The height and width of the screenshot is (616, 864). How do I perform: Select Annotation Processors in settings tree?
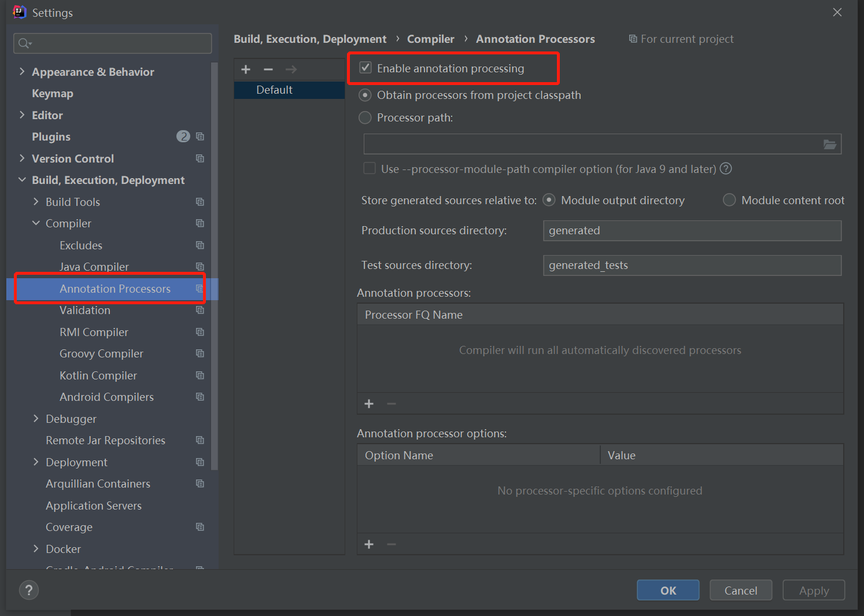(x=115, y=289)
